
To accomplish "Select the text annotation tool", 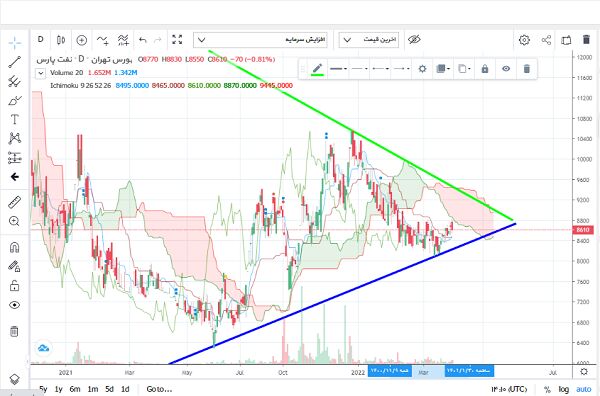I will (15, 119).
